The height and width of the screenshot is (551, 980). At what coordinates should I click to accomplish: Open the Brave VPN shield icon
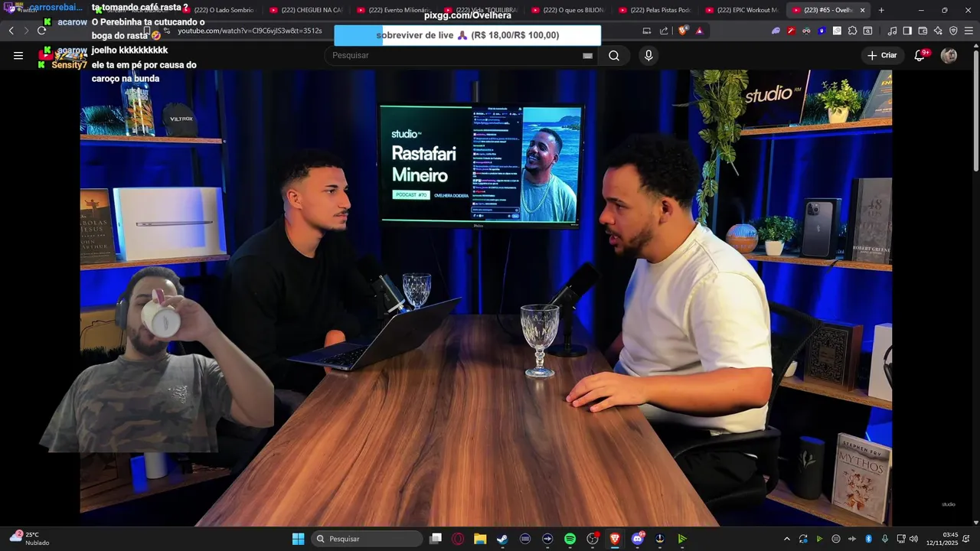(x=953, y=31)
